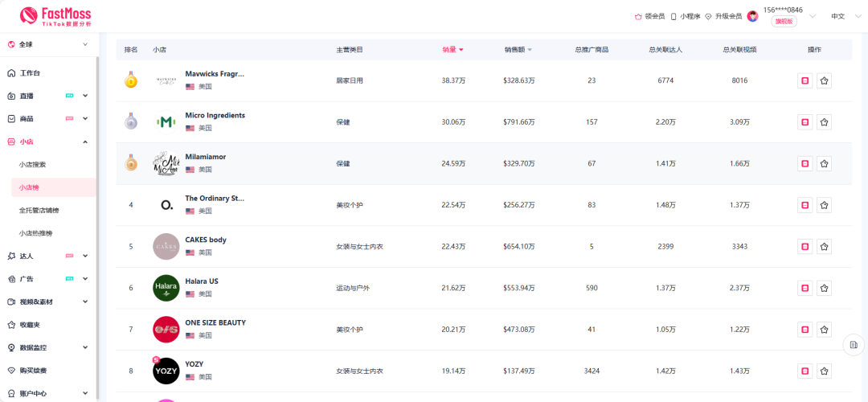This screenshot has height=402, width=868.
Task: Click the 账户中心 icon in the sidebar
Action: point(11,394)
